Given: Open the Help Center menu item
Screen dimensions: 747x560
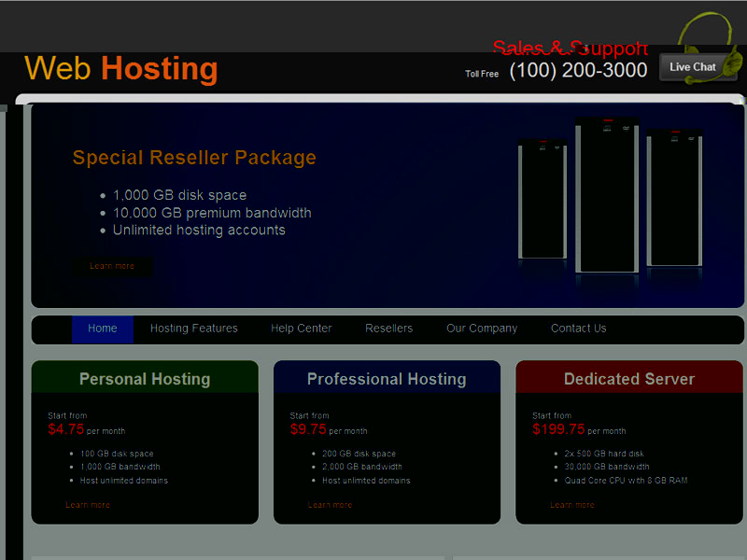Looking at the screenshot, I should click(x=301, y=329).
